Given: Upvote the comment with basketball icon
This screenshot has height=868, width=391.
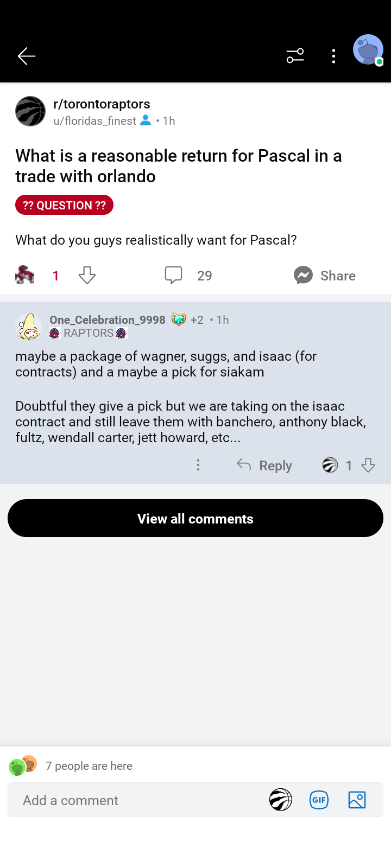Looking at the screenshot, I should (x=330, y=465).
